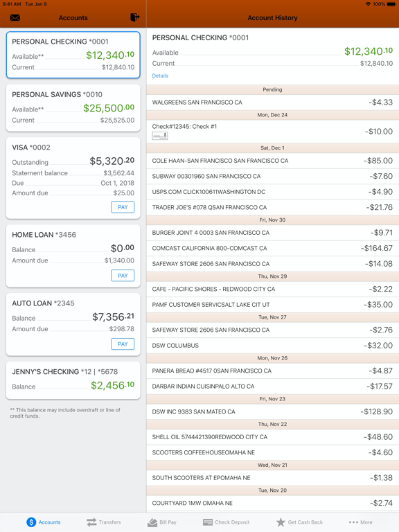This screenshot has width=399, height=532.
Task: Open the SHELL OIL Redwood City transaction
Action: [273, 437]
